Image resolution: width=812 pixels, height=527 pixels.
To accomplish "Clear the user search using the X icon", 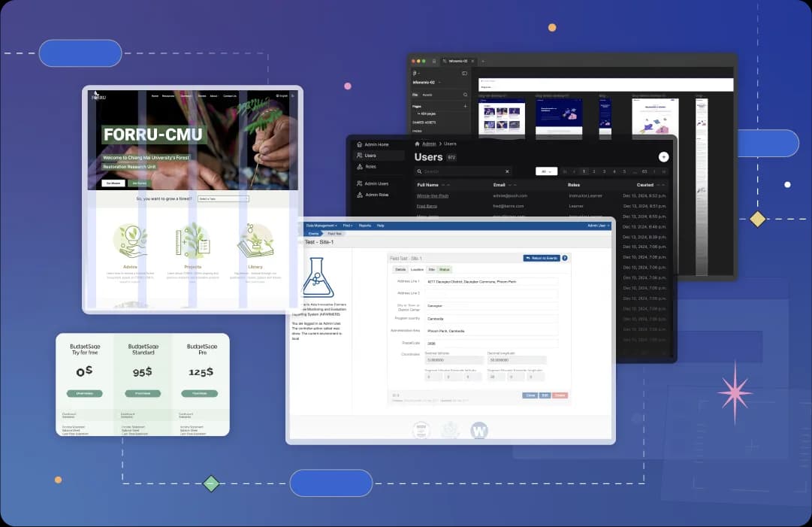I will pos(507,171).
